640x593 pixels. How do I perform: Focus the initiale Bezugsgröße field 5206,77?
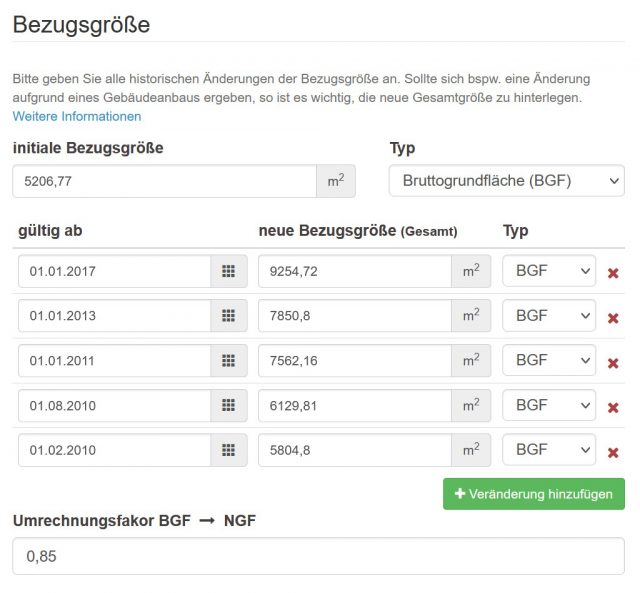point(165,181)
